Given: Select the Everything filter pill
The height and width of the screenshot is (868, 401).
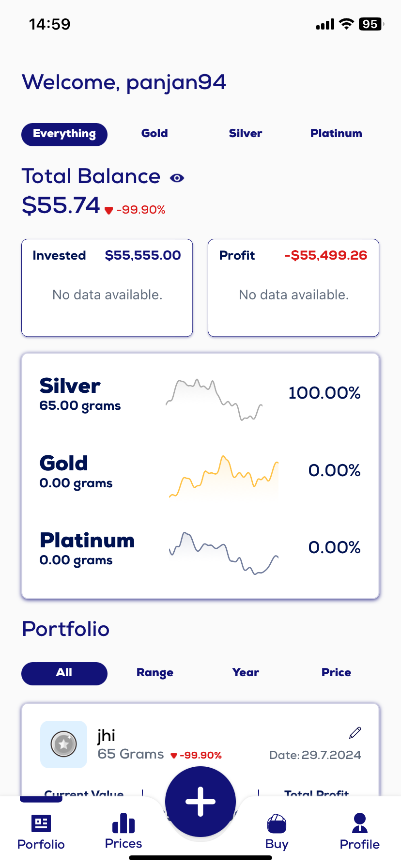Looking at the screenshot, I should (x=64, y=134).
